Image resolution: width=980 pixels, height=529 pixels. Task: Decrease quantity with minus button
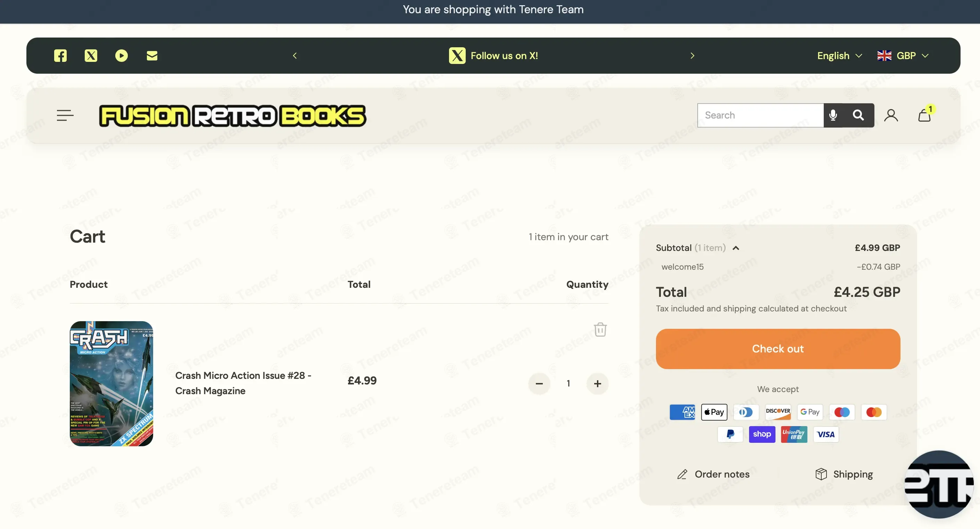tap(539, 383)
